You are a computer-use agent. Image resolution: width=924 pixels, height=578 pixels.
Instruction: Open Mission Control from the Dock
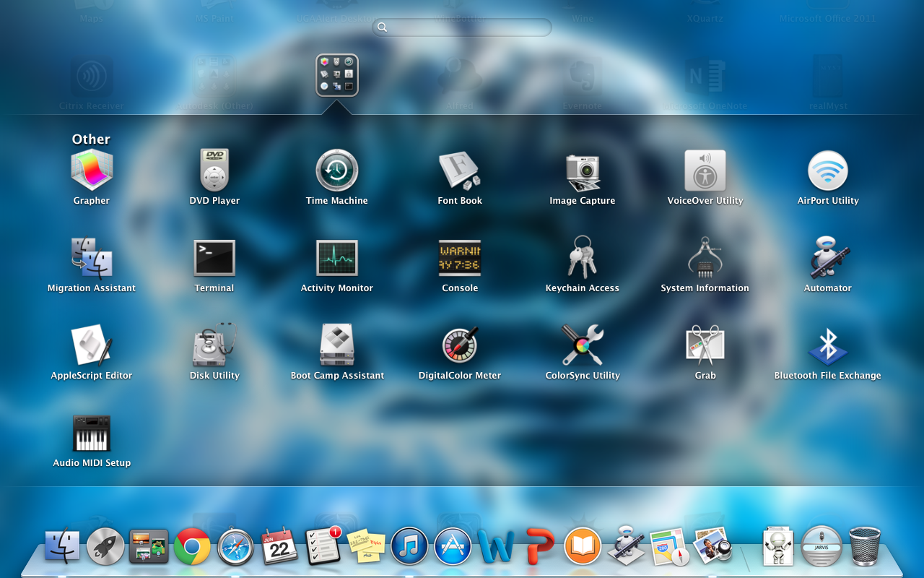click(149, 546)
